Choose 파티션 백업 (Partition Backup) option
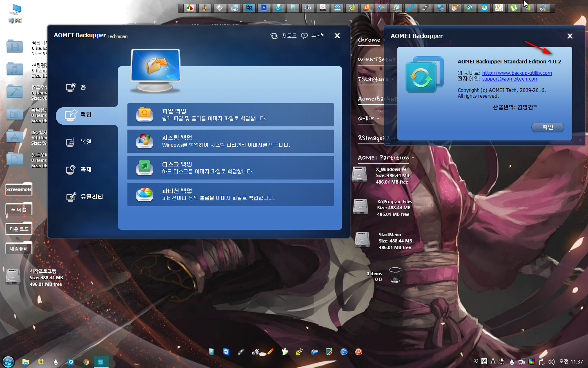Screen dimensions: 588x368 tap(231, 194)
